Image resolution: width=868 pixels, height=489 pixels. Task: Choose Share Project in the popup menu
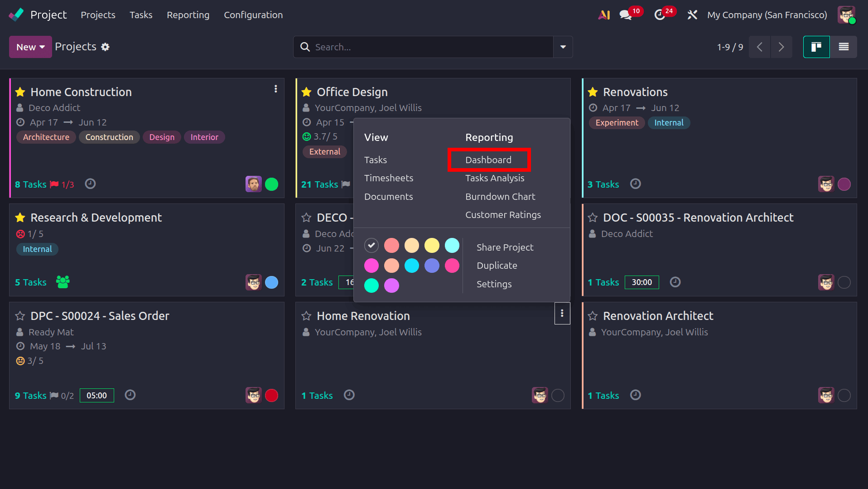[x=505, y=247]
